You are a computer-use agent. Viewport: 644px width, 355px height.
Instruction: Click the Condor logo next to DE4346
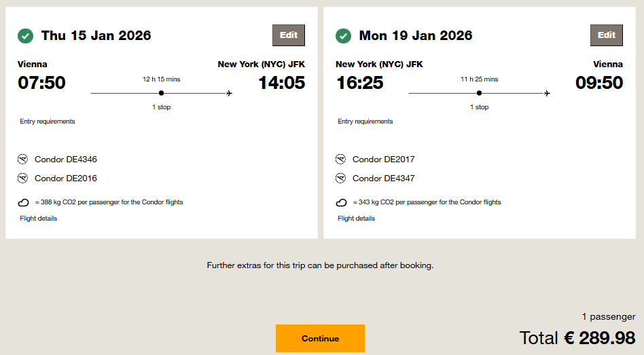pyautogui.click(x=23, y=160)
